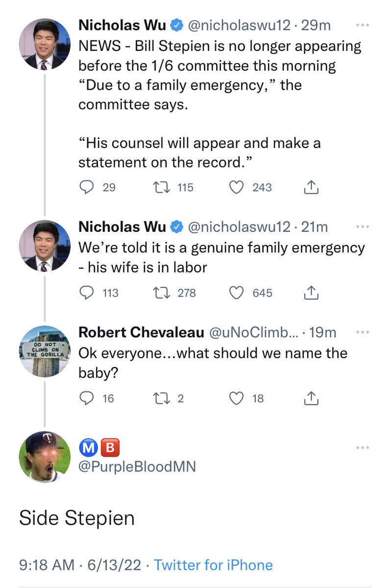This screenshot has width=390, height=588.
Task: Open more options on PurpleBloodMN's tweet
Action: (x=363, y=447)
